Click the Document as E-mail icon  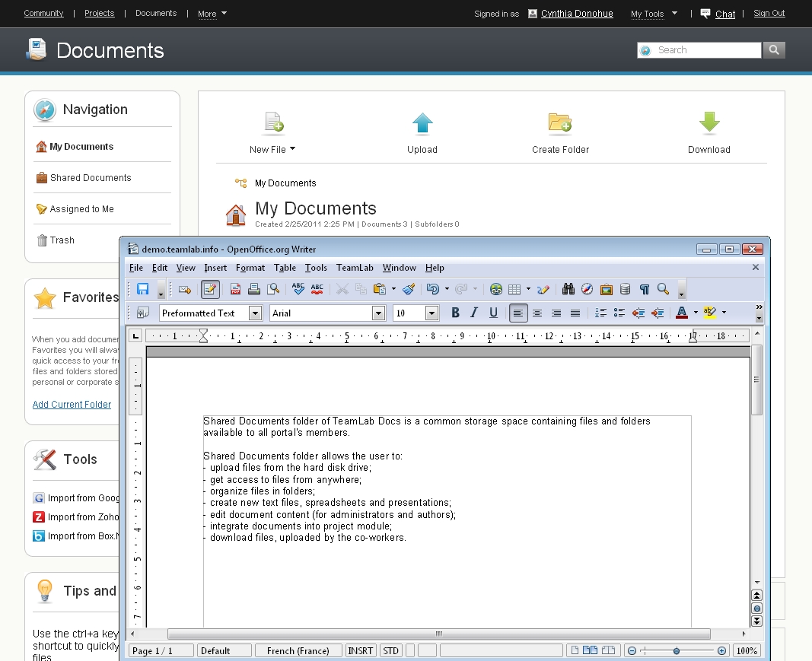tap(185, 289)
